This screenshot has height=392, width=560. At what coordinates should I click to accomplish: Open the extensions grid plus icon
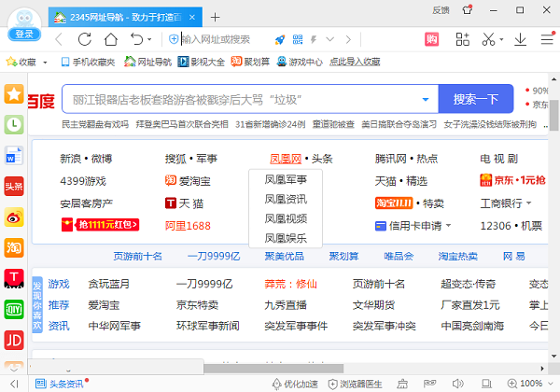click(x=463, y=39)
